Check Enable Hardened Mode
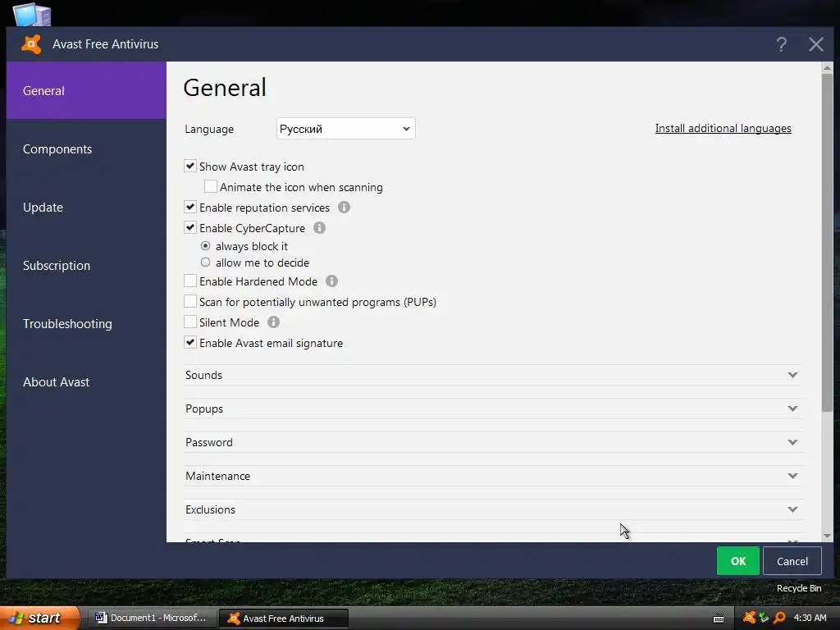This screenshot has width=840, height=630. [190, 281]
